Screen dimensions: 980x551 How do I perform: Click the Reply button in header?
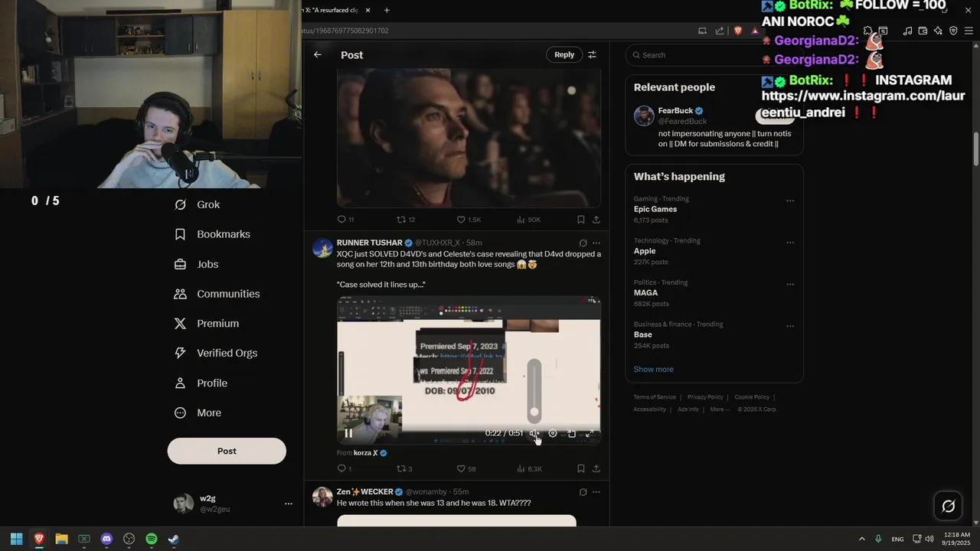coord(564,55)
